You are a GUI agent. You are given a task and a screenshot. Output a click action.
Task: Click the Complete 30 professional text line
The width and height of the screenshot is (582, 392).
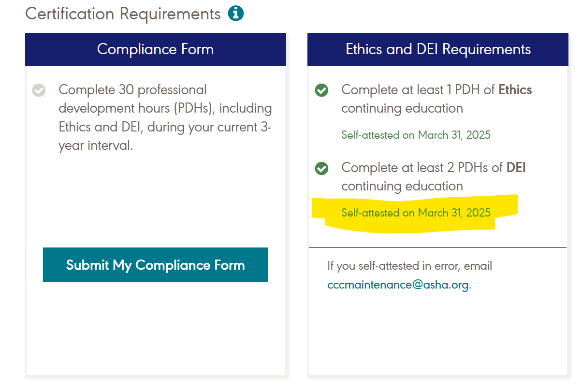132,90
